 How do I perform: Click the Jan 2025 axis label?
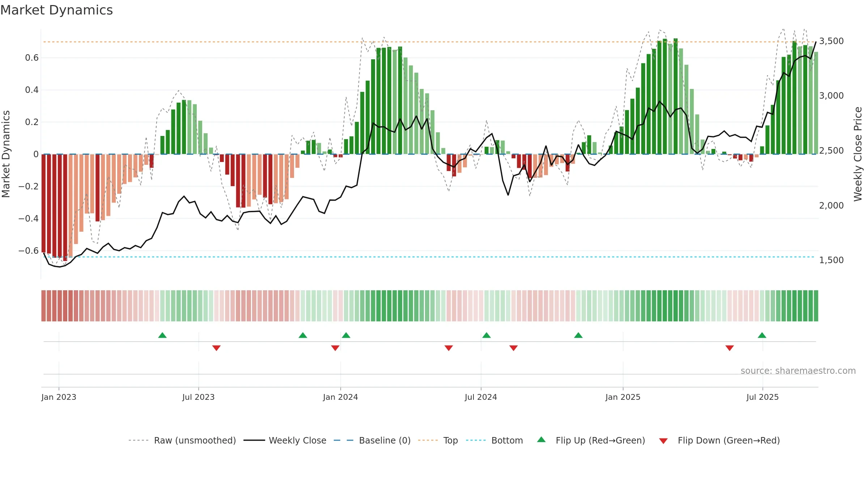(x=623, y=397)
